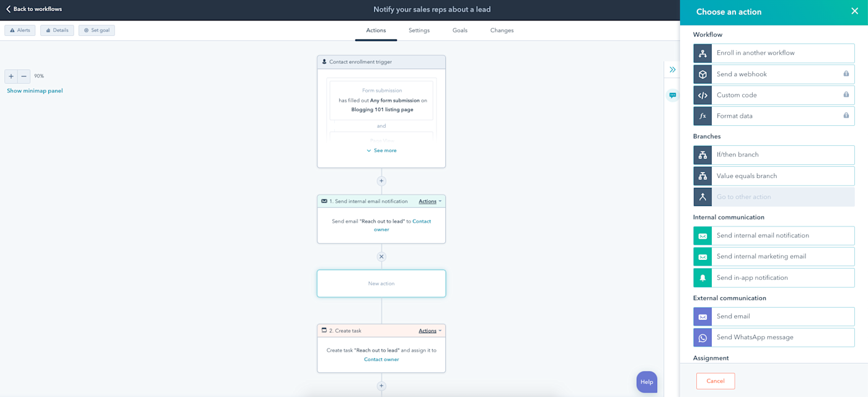Click the Send email envelope icon
The image size is (868, 397).
tap(702, 316)
